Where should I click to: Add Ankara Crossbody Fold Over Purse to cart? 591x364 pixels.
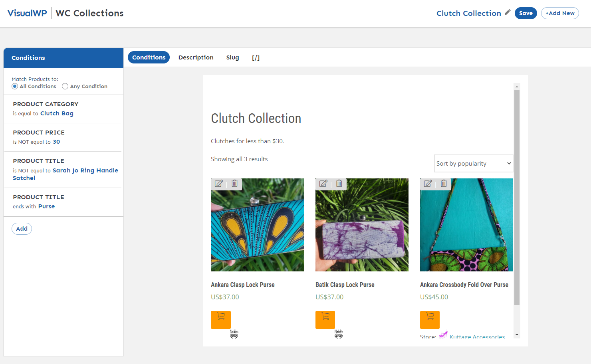[x=430, y=319]
